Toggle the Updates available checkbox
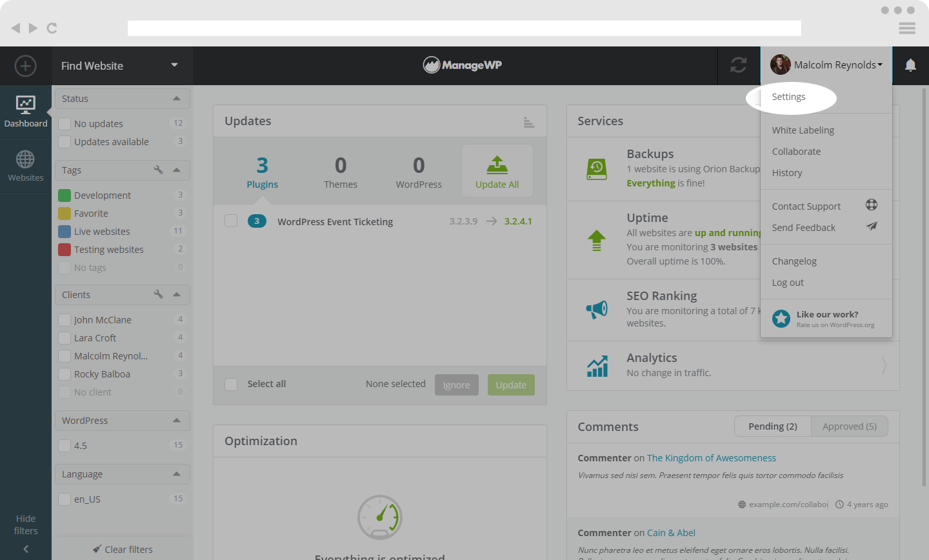 [65, 141]
